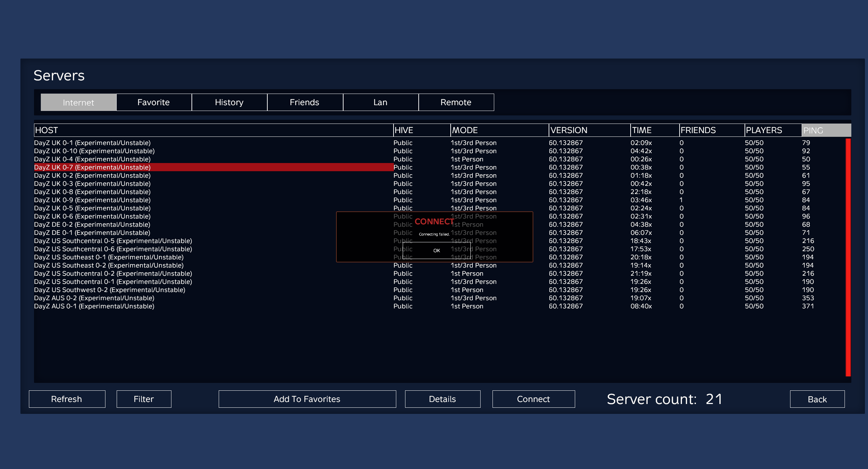The width and height of the screenshot is (868, 469).
Task: Sort servers by PING column
Action: click(x=827, y=130)
